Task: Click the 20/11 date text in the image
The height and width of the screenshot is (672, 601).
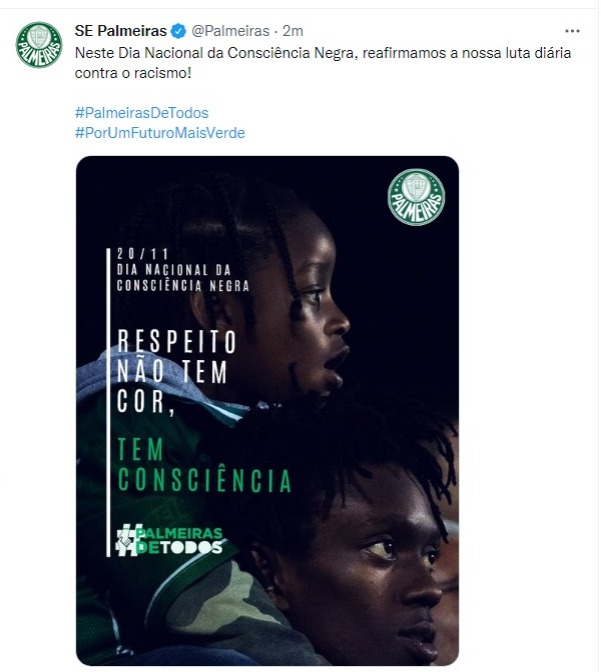Action: point(142,254)
